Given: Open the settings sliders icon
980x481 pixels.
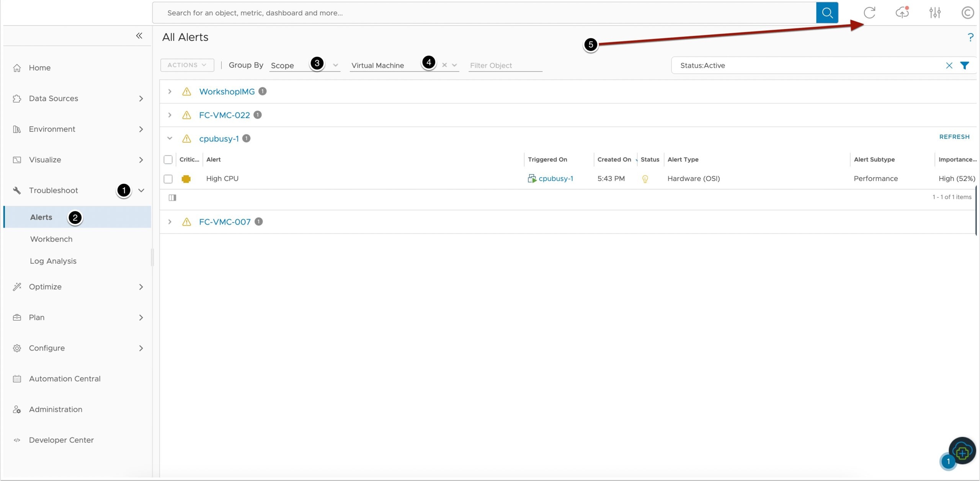Looking at the screenshot, I should (935, 13).
